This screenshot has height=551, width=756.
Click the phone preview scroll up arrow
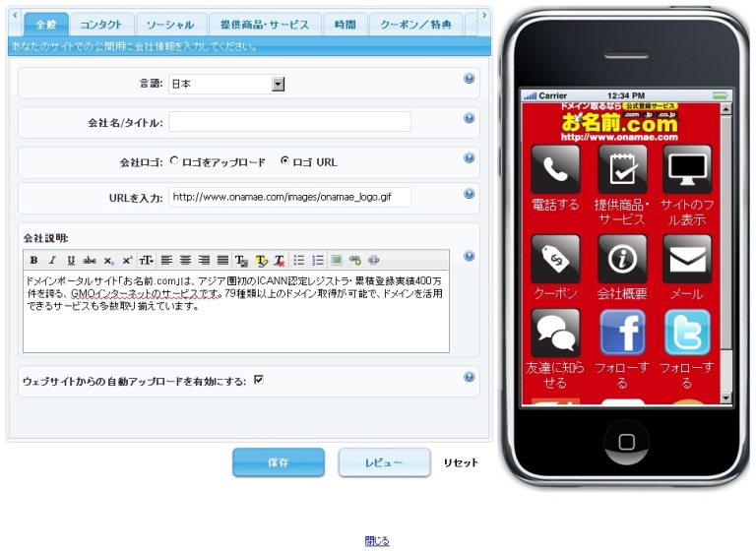pos(726,108)
